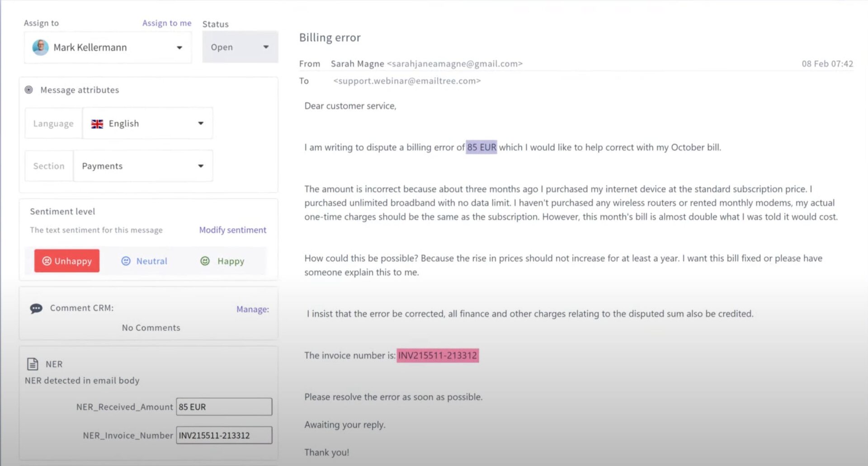This screenshot has width=868, height=466.
Task: Click the sad face icon on Unhappy
Action: pyautogui.click(x=47, y=261)
